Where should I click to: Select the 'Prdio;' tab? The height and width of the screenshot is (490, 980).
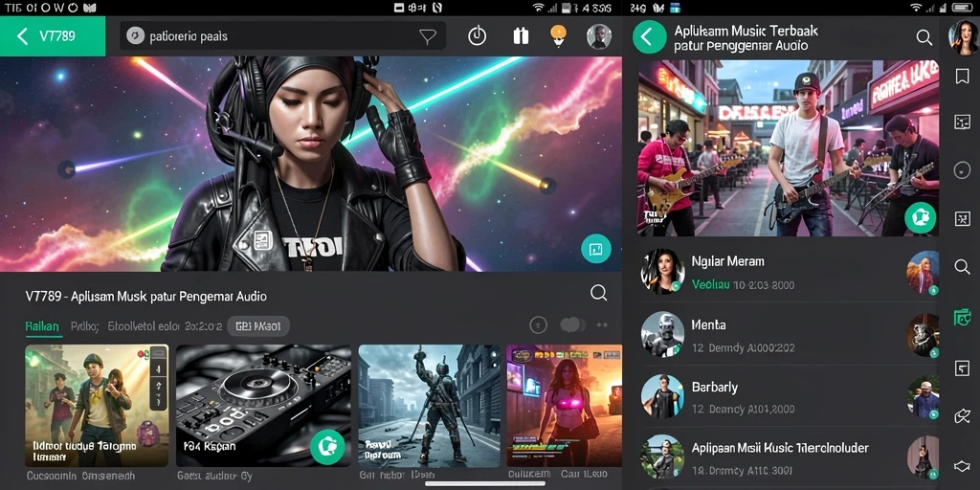tap(84, 325)
